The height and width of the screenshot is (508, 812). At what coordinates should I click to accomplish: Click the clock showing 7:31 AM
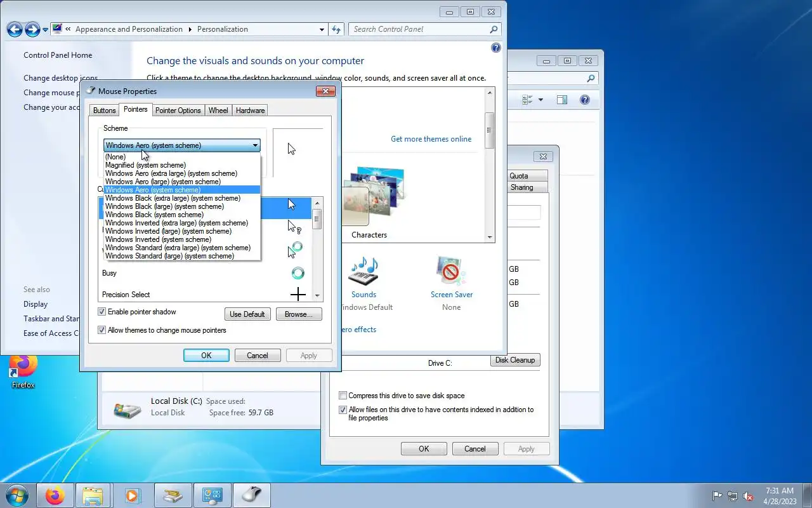(780, 491)
